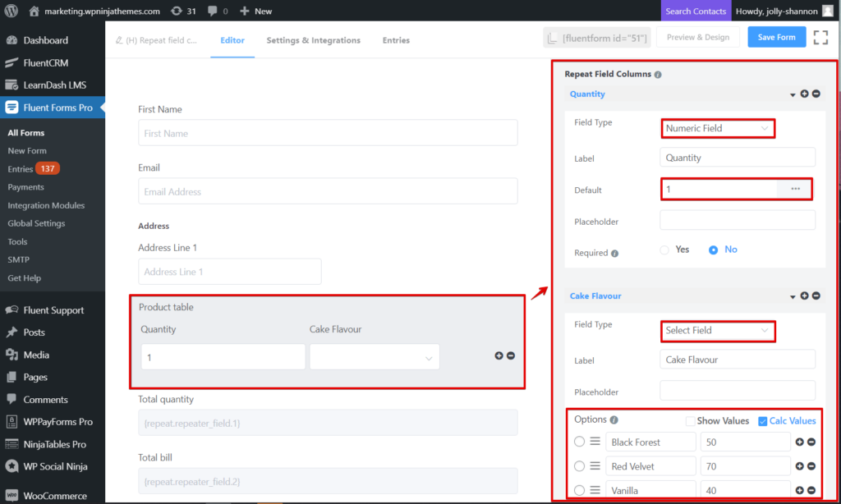
Task: Switch to the Editor tab
Action: pyautogui.click(x=232, y=40)
